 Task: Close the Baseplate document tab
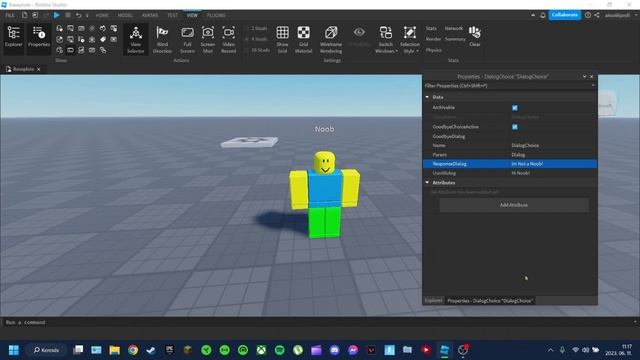[x=39, y=69]
